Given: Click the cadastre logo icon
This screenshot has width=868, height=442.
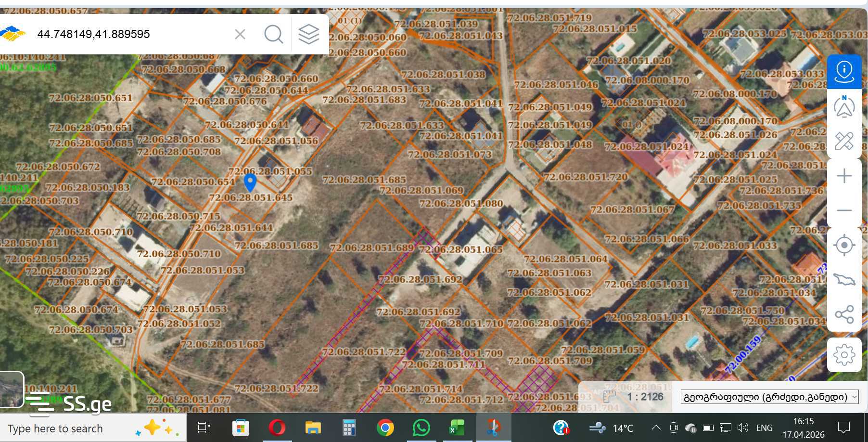Looking at the screenshot, I should [x=13, y=34].
